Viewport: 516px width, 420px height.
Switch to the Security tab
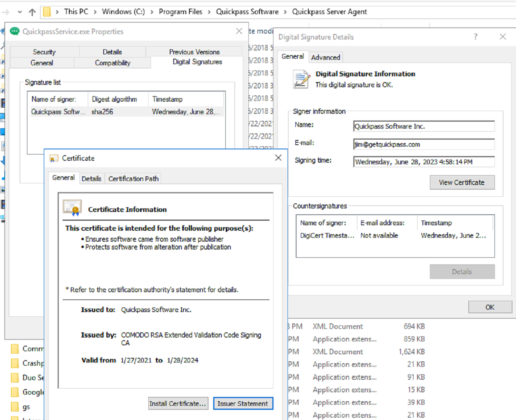[x=44, y=52]
